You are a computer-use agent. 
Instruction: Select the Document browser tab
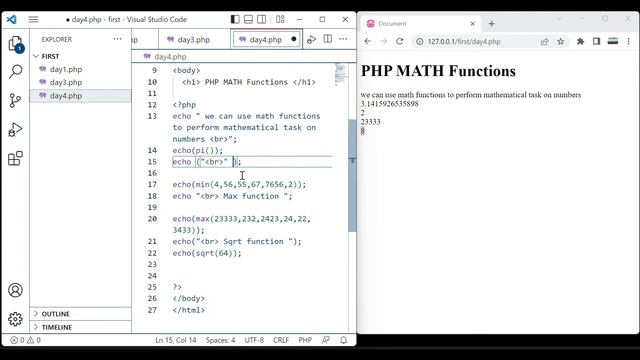coord(420,24)
